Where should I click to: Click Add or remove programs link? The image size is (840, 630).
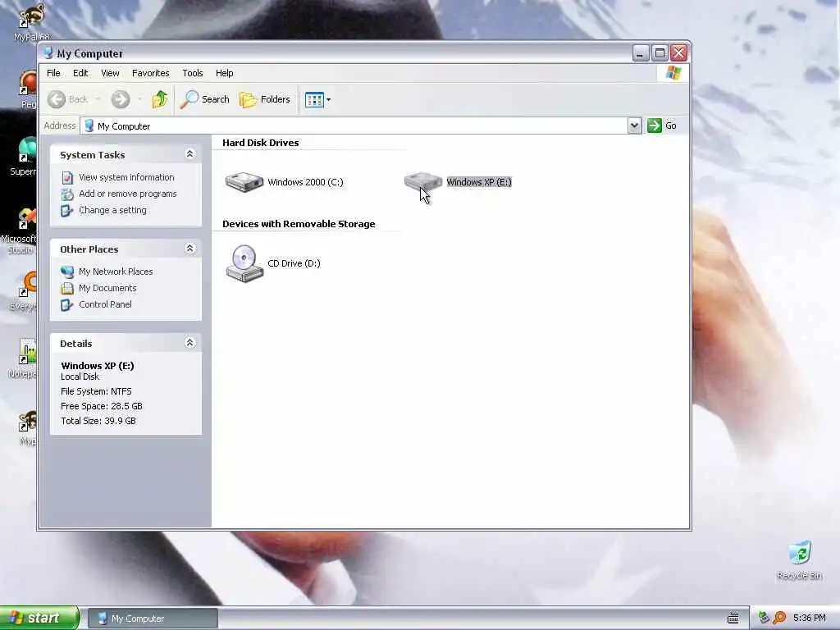pyautogui.click(x=127, y=194)
